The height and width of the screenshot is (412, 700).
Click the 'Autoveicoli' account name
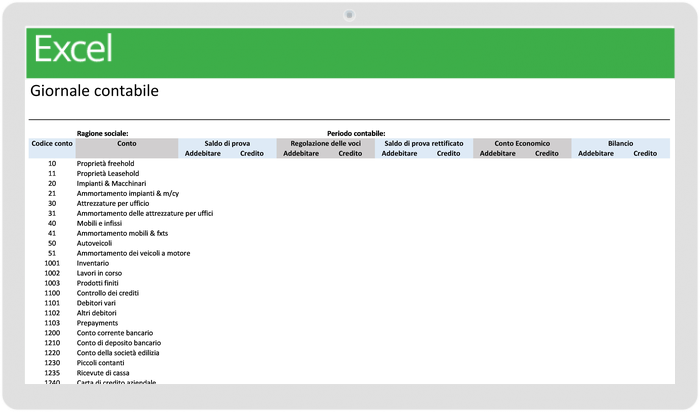pyautogui.click(x=94, y=243)
